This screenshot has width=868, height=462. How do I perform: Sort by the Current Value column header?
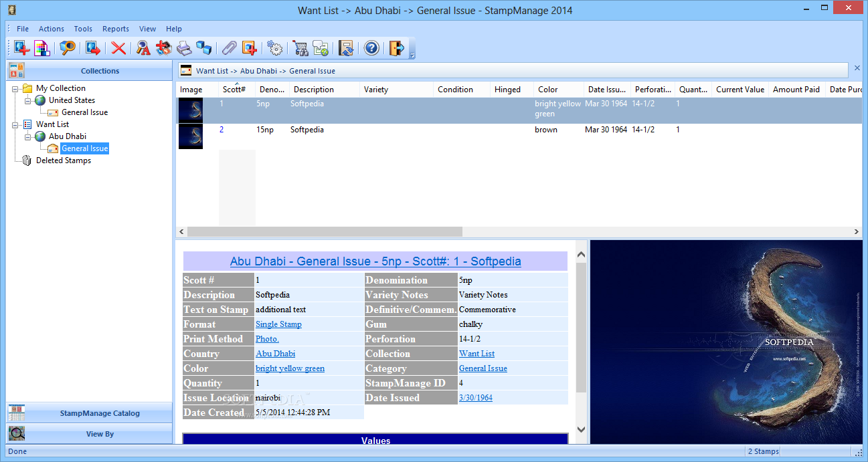pyautogui.click(x=740, y=90)
